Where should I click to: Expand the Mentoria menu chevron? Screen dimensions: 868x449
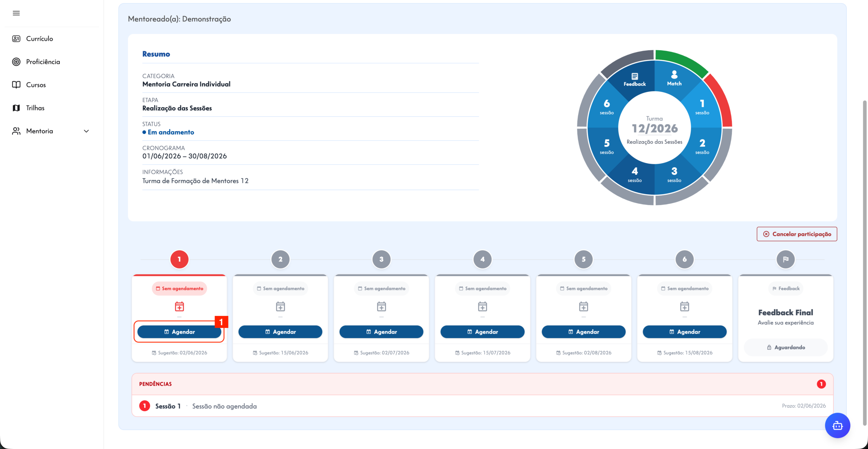pos(86,131)
